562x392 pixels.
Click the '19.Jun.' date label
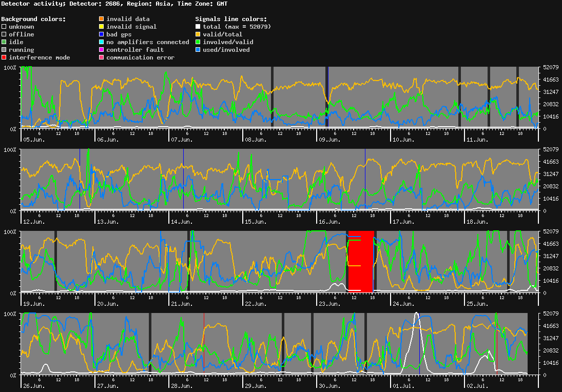point(34,304)
